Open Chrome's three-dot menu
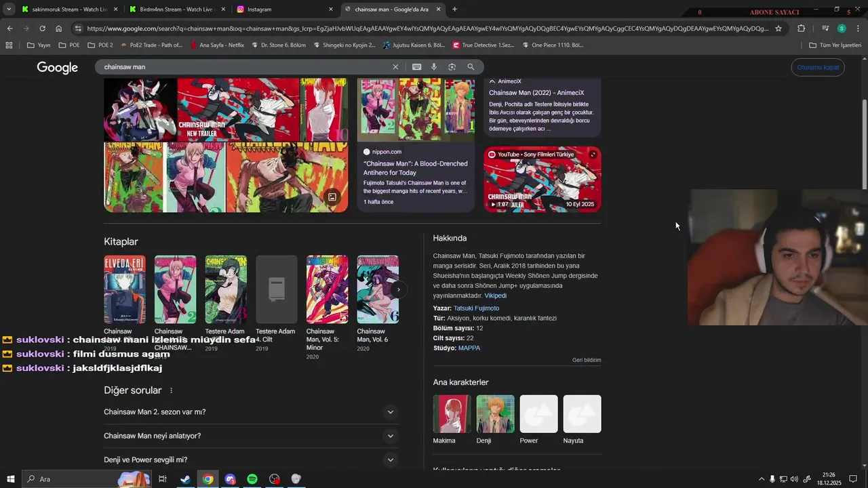 tap(859, 28)
